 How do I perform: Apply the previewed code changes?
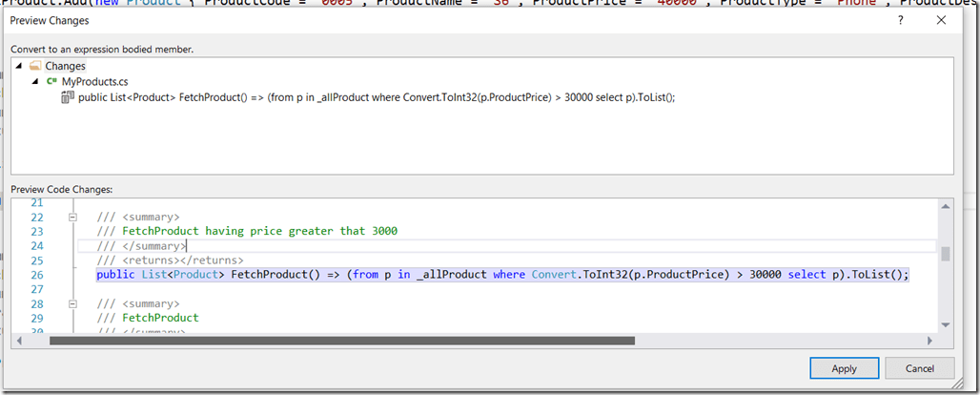point(844,368)
